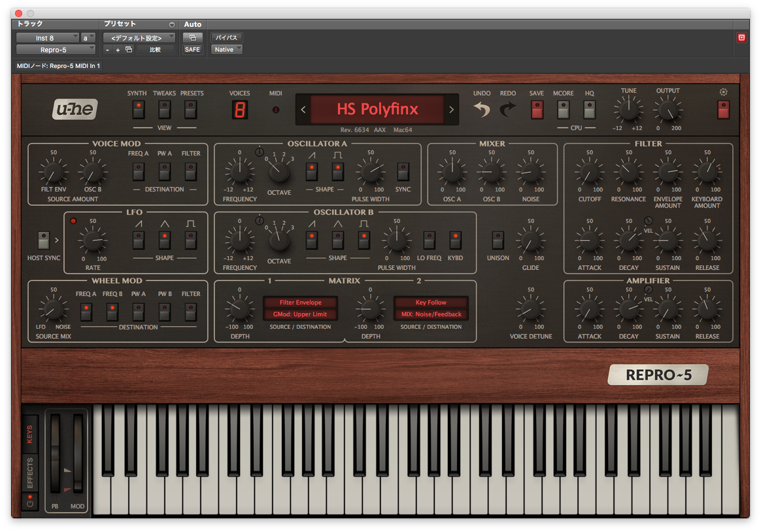
Task: Click the Voices count display
Action: (x=240, y=110)
